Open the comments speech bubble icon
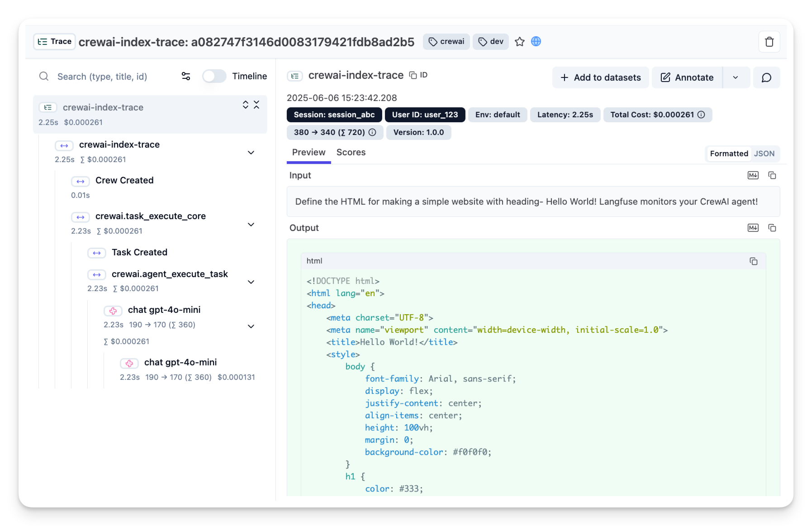Image resolution: width=812 pixels, height=526 pixels. click(x=766, y=78)
